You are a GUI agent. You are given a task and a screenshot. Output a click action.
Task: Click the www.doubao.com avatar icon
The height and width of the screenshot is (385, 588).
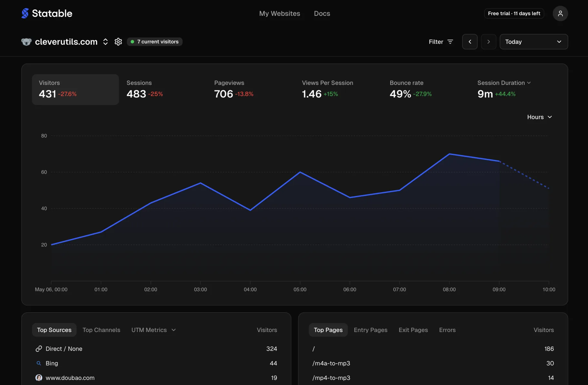click(39, 378)
